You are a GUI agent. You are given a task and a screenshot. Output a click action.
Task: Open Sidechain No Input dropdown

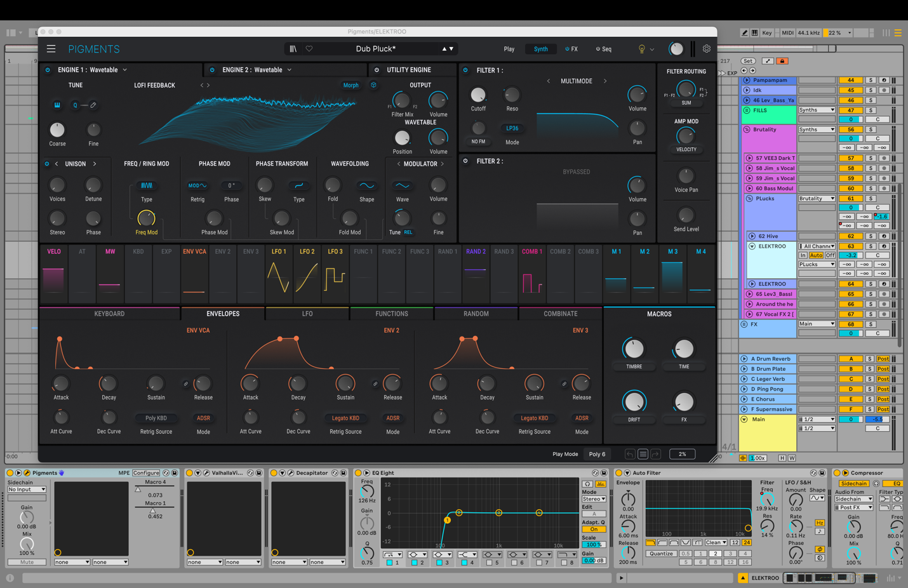pyautogui.click(x=27, y=490)
